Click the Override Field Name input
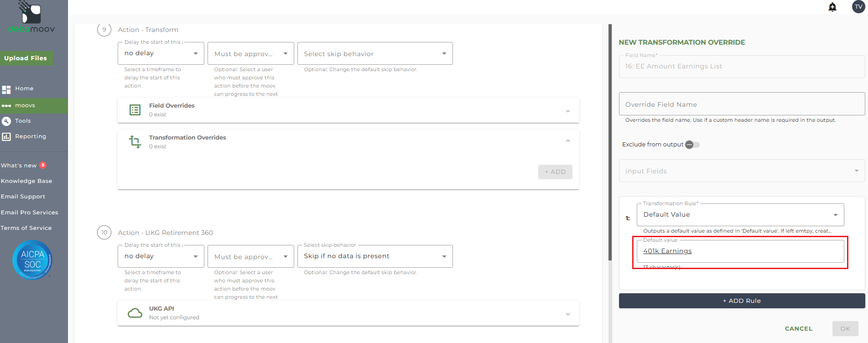The height and width of the screenshot is (343, 868). point(742,104)
